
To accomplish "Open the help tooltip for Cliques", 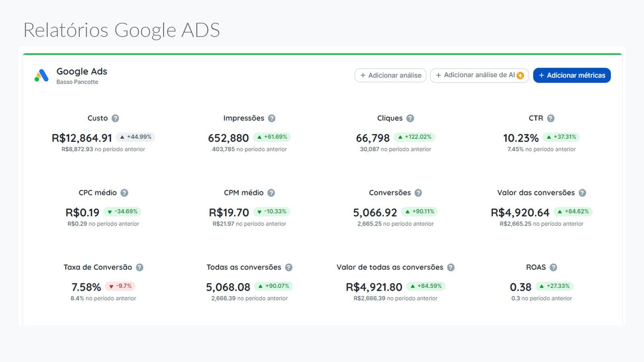I will 410,118.
